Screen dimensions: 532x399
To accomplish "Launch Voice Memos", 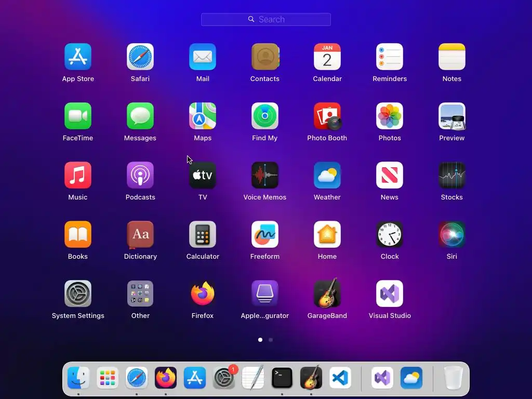I will tap(265, 175).
